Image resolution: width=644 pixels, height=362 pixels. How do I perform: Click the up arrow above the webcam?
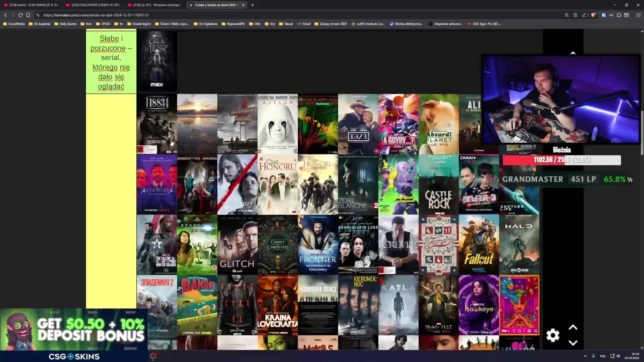tap(573, 53)
